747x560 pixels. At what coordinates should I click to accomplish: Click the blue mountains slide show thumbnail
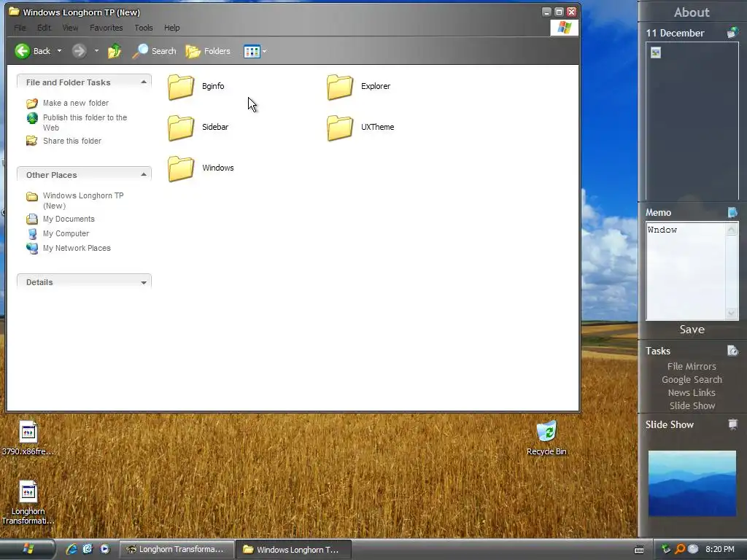(x=692, y=483)
